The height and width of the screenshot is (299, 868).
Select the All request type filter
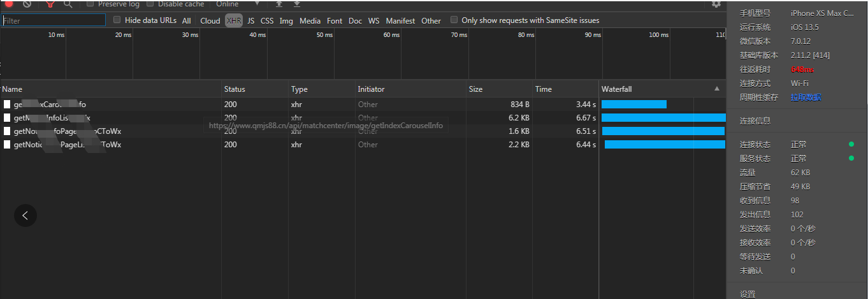tap(186, 20)
